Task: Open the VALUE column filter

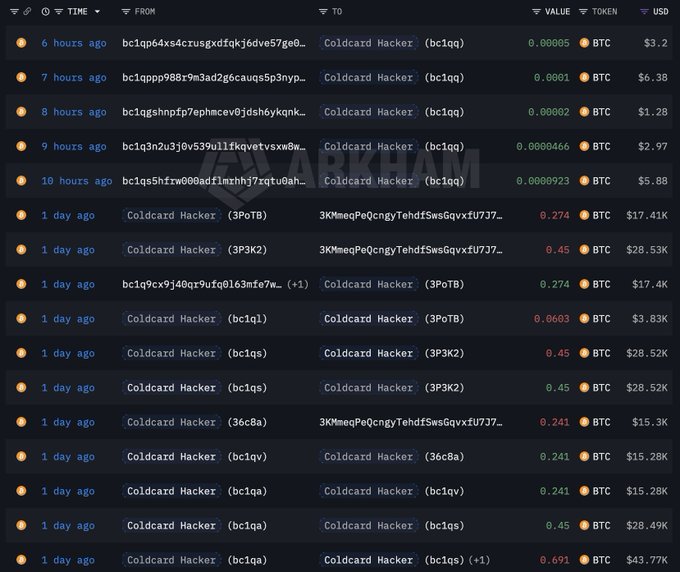Action: coord(536,12)
